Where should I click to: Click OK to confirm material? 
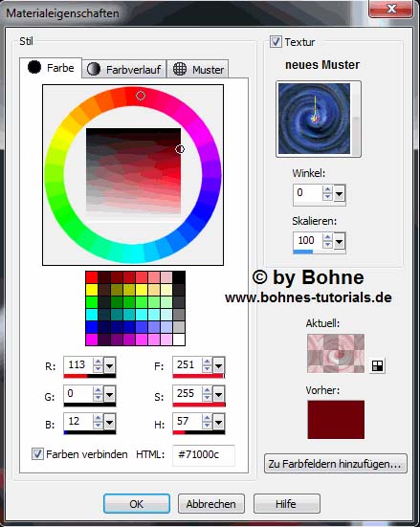tap(137, 503)
